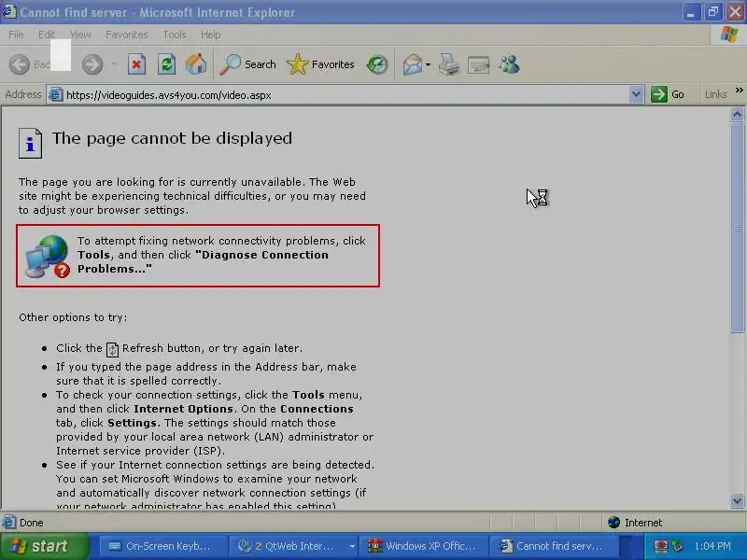Click "The page cannot be displayed" heading

click(x=172, y=138)
